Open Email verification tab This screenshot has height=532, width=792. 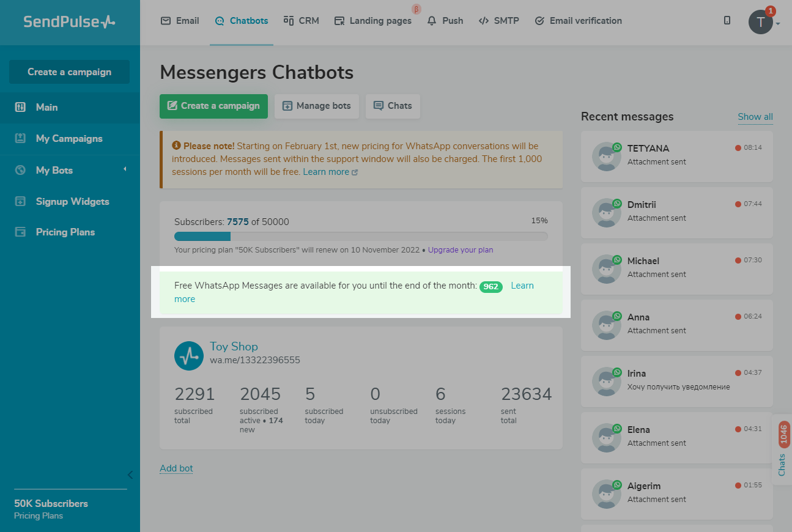[x=579, y=21]
